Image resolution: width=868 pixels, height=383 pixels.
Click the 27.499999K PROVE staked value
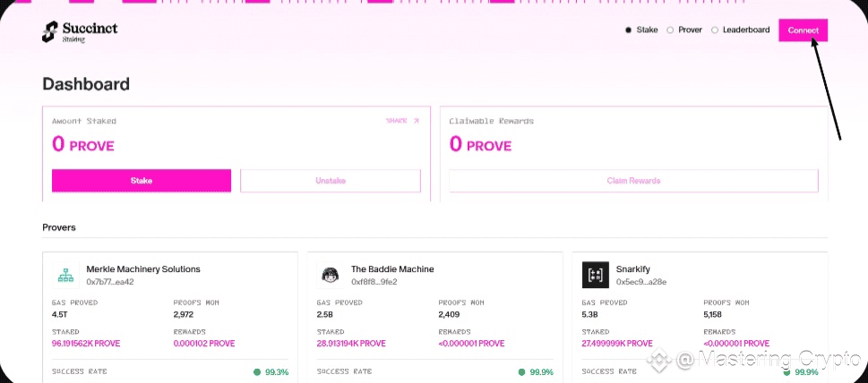click(x=617, y=344)
